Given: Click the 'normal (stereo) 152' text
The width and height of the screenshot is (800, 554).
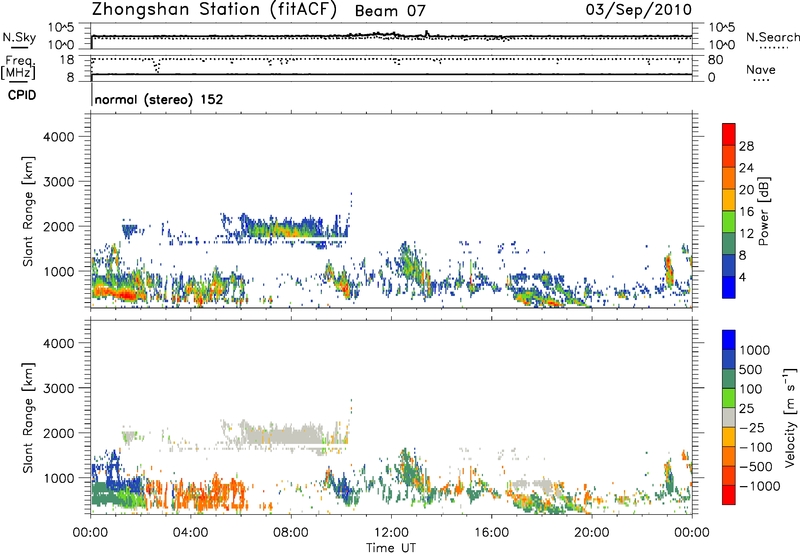Looking at the screenshot, I should tap(159, 99).
